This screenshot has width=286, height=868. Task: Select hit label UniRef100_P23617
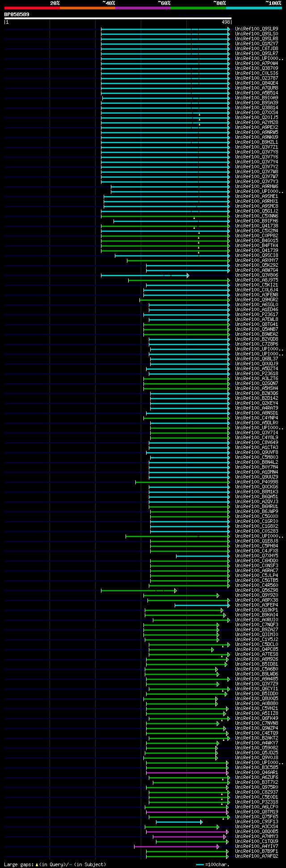(257, 314)
